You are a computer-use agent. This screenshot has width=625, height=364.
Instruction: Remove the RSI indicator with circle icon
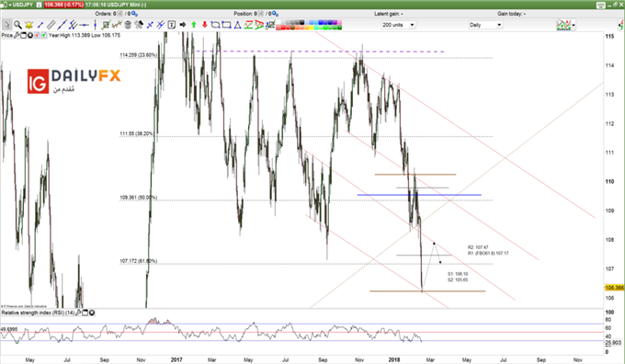92,313
